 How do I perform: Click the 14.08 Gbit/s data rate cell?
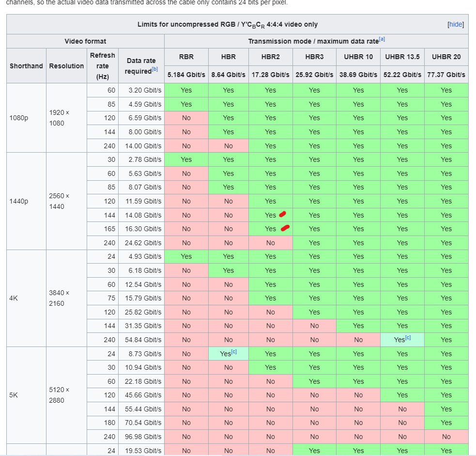pyautogui.click(x=141, y=215)
